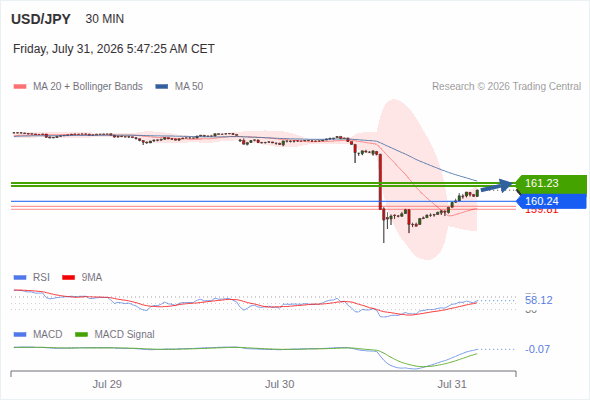
Task: Click the blue forecast arrow on chart
Action: tap(497, 186)
